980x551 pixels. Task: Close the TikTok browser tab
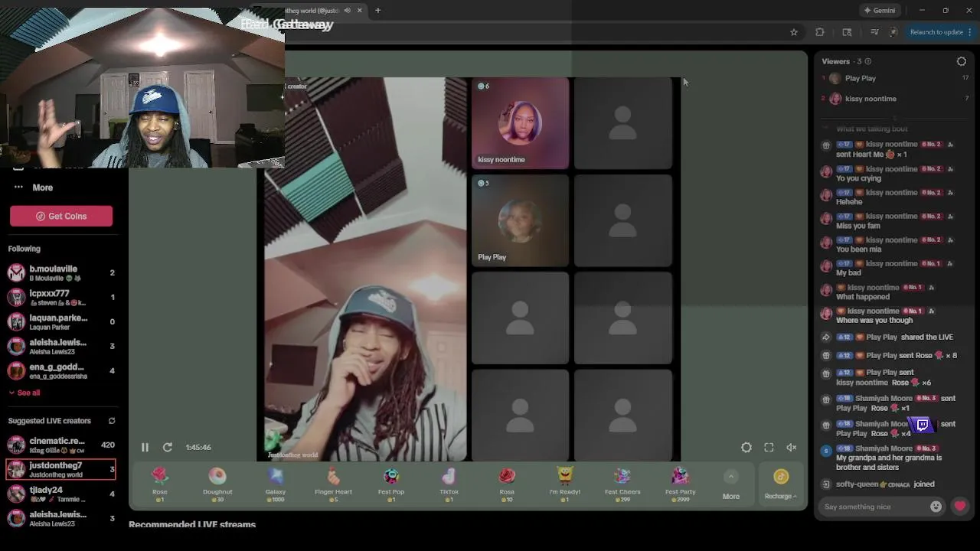pos(359,11)
